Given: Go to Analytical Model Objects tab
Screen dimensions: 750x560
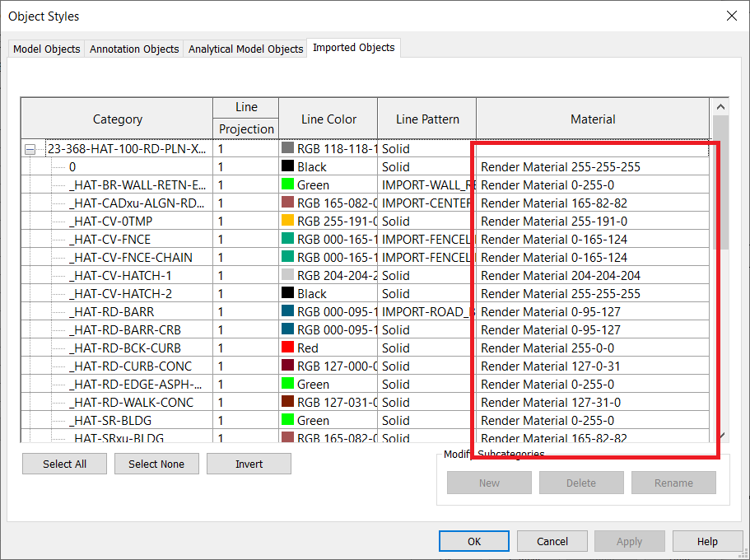Looking at the screenshot, I should (x=245, y=49).
